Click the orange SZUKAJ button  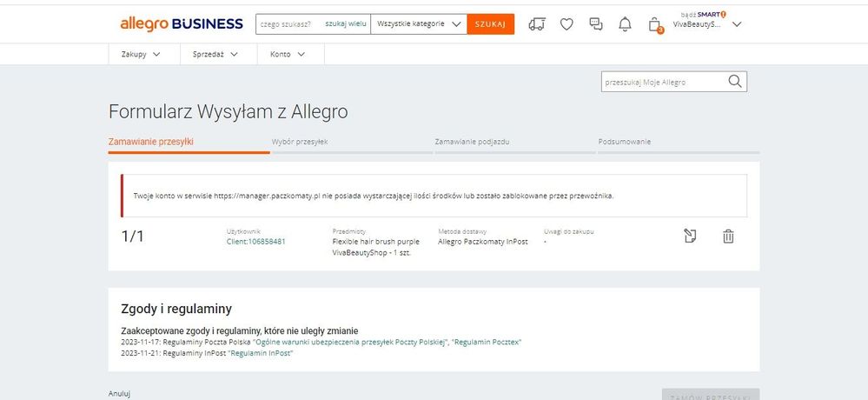490,24
